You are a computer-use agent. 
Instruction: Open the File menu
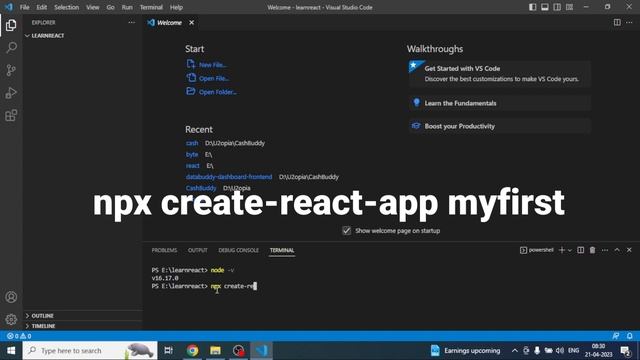(x=24, y=7)
